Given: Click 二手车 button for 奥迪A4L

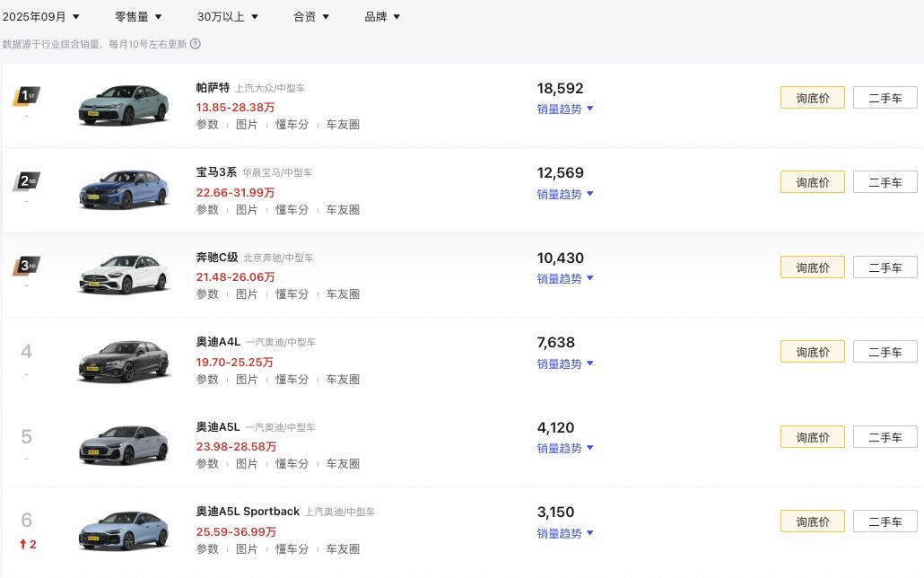Looking at the screenshot, I should (885, 352).
